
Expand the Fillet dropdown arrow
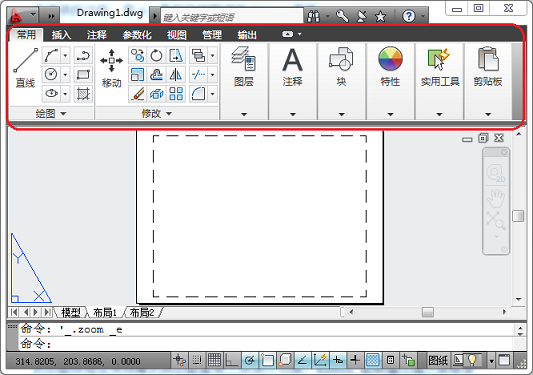point(212,93)
